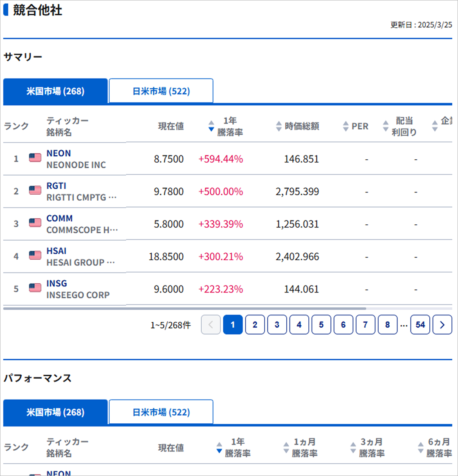Click current price 18.8500

[x=166, y=257]
